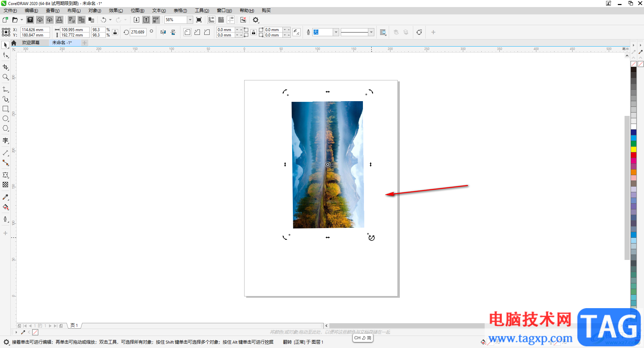The height and width of the screenshot is (348, 644).
Task: Click the property bar customize plus
Action: [x=433, y=32]
